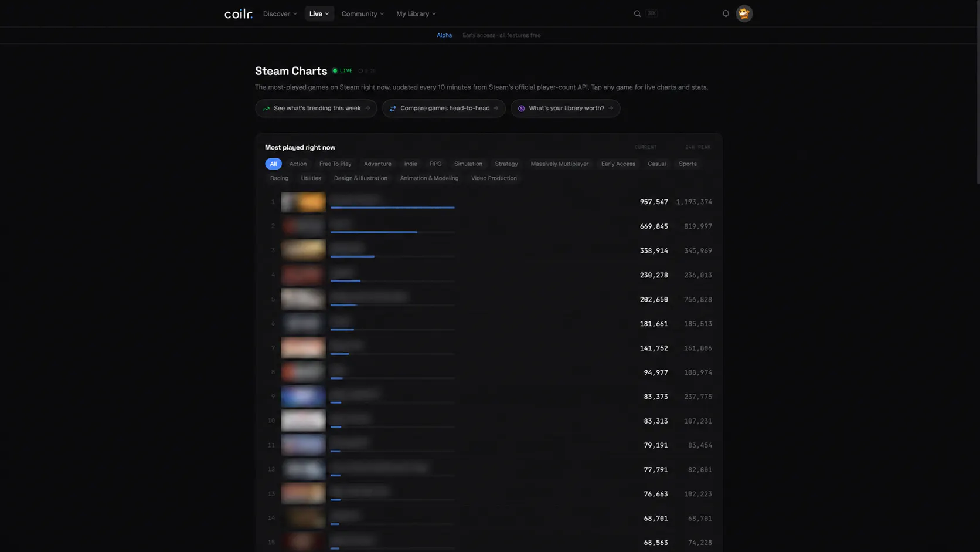This screenshot has height=552, width=980.
Task: Open Compare games head-to-head
Action: (444, 109)
